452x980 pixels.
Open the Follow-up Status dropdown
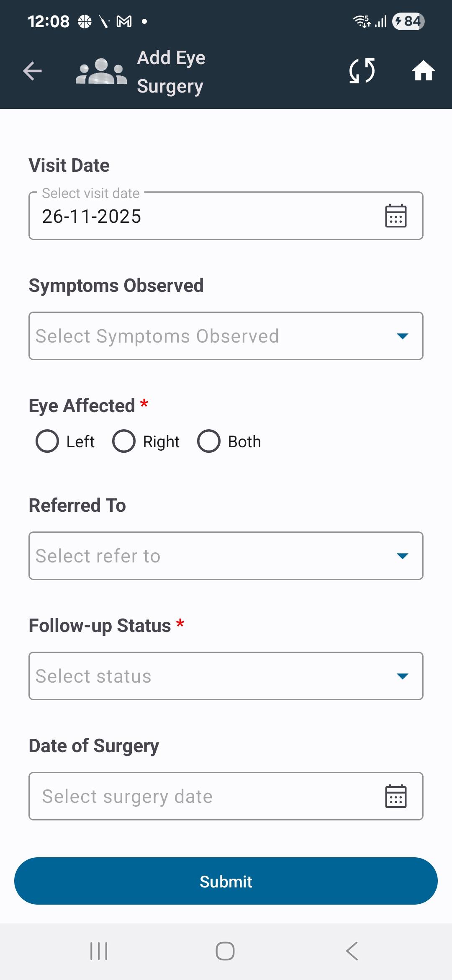click(226, 676)
